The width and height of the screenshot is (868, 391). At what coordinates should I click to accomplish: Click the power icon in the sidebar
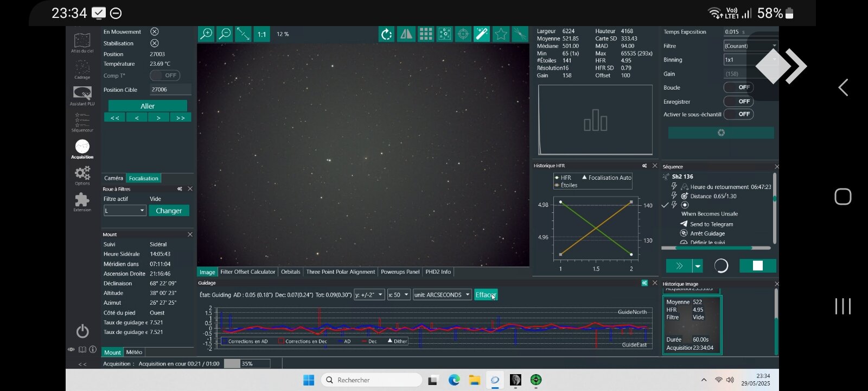[82, 331]
